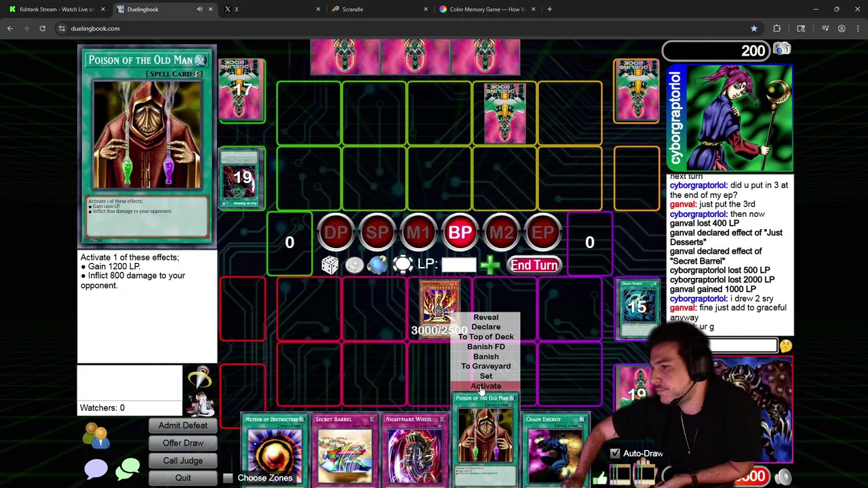Reload the duelingbook.com page
Screen dimensions: 868x488
(42, 28)
